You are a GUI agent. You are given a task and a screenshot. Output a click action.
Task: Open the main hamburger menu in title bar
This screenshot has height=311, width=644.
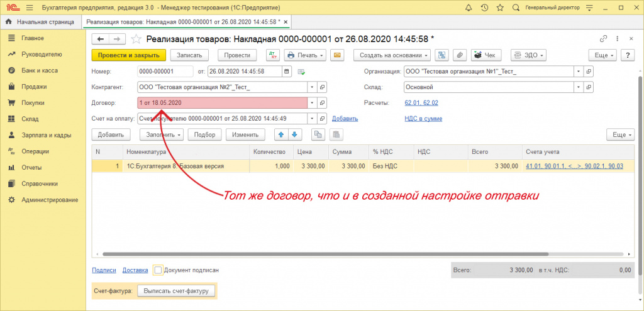coord(29,8)
